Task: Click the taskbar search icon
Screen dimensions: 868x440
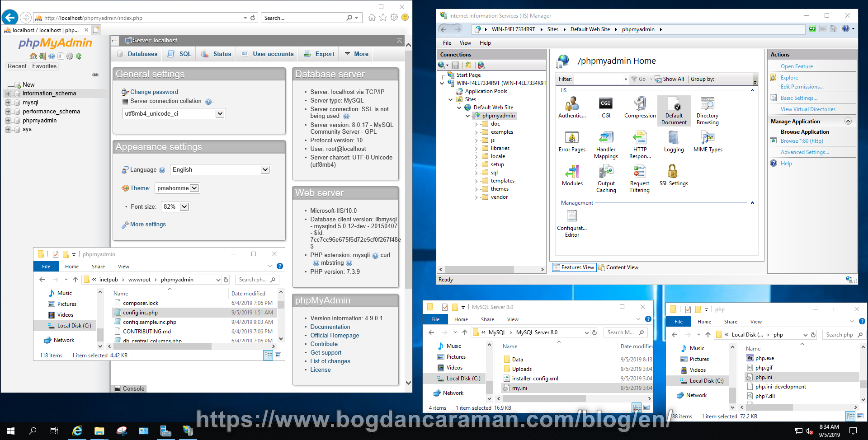Action: click(x=33, y=431)
